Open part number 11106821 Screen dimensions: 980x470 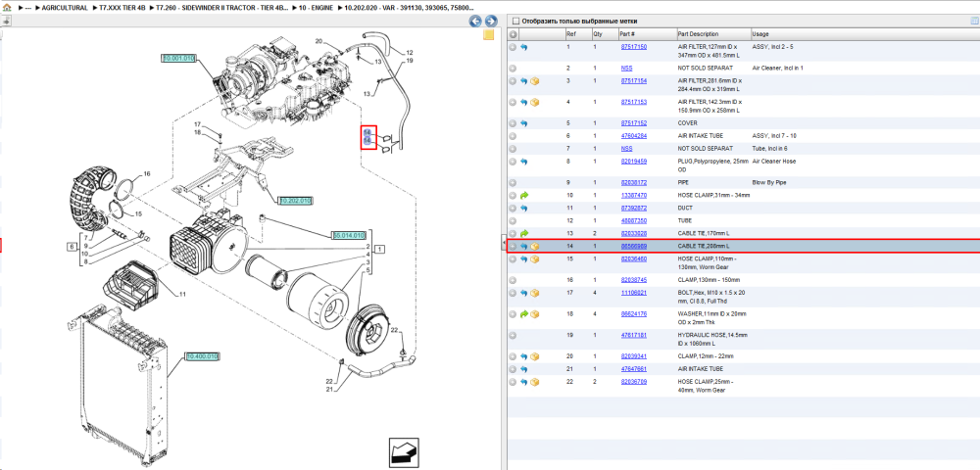634,293
